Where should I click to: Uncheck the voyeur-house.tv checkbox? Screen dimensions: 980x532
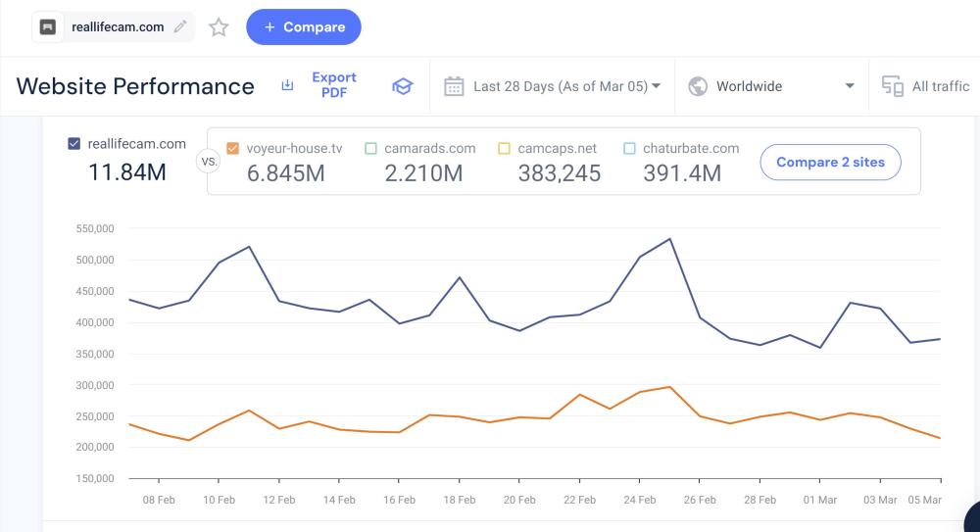(x=232, y=149)
